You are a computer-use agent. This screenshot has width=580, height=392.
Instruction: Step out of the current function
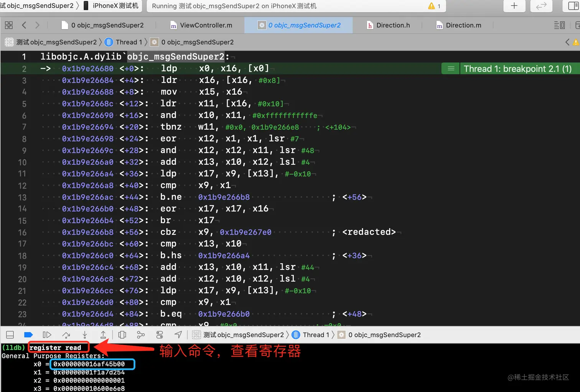103,335
